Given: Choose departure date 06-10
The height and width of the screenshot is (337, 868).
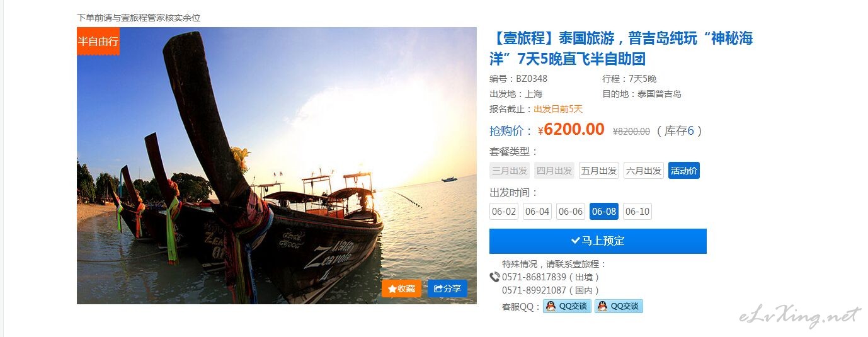Looking at the screenshot, I should [x=637, y=212].
